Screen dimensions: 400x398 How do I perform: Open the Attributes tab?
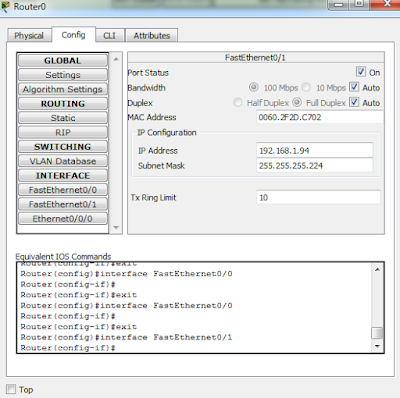[x=152, y=35]
